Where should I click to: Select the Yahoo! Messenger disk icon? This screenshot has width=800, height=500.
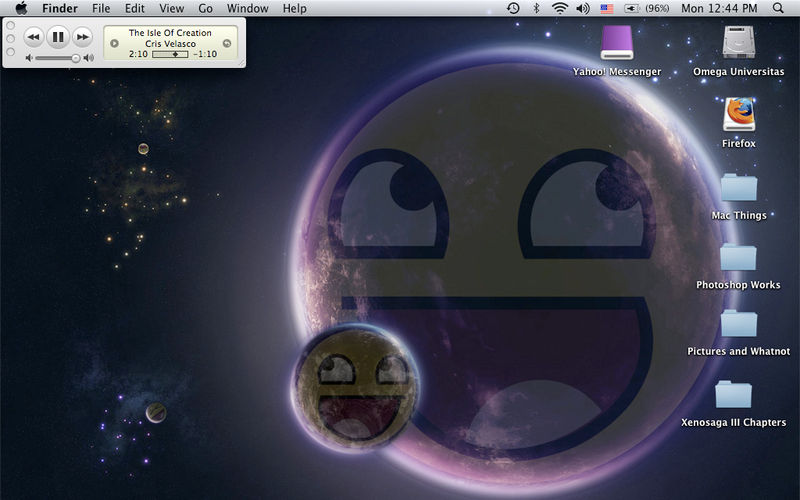pos(617,43)
